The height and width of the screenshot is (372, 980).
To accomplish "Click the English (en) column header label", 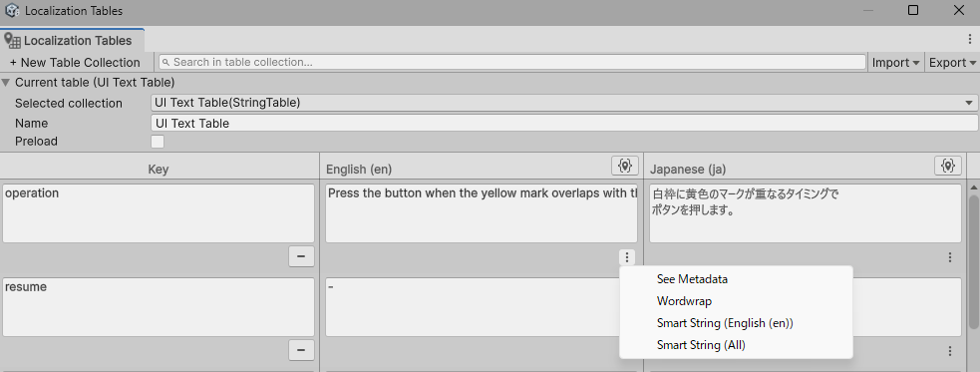I will (x=359, y=170).
